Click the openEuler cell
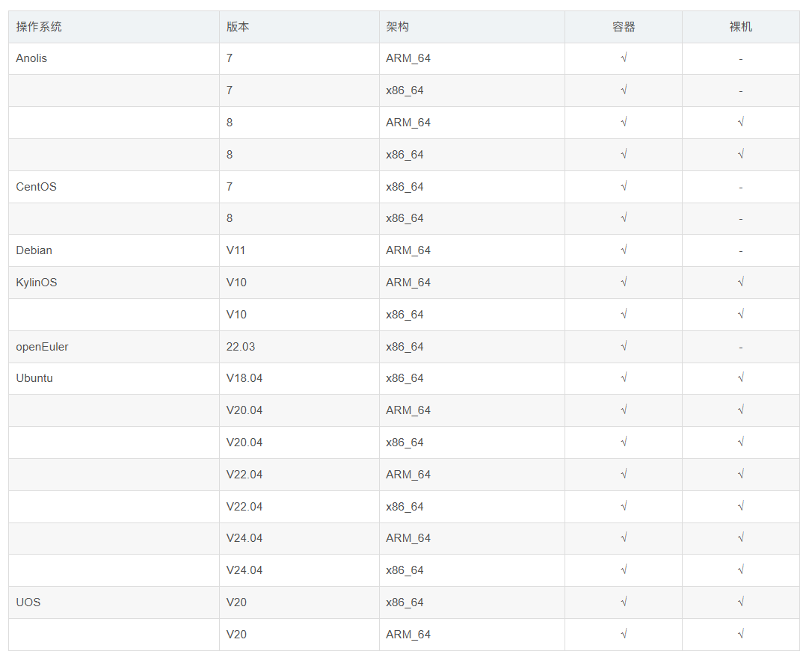Viewport: 812px width, 663px height. click(42, 347)
